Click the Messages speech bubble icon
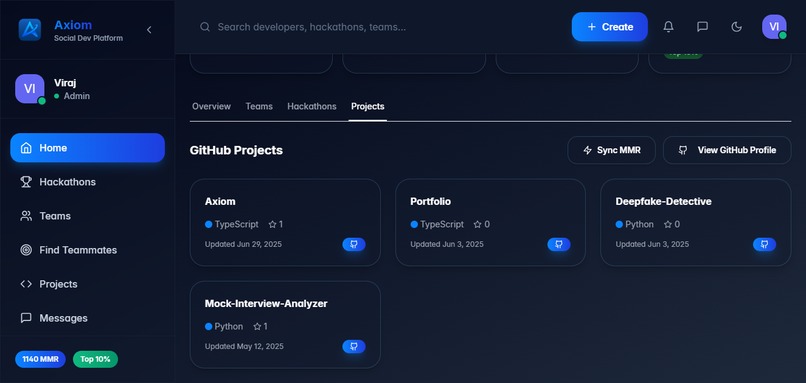This screenshot has height=383, width=806. tap(26, 318)
